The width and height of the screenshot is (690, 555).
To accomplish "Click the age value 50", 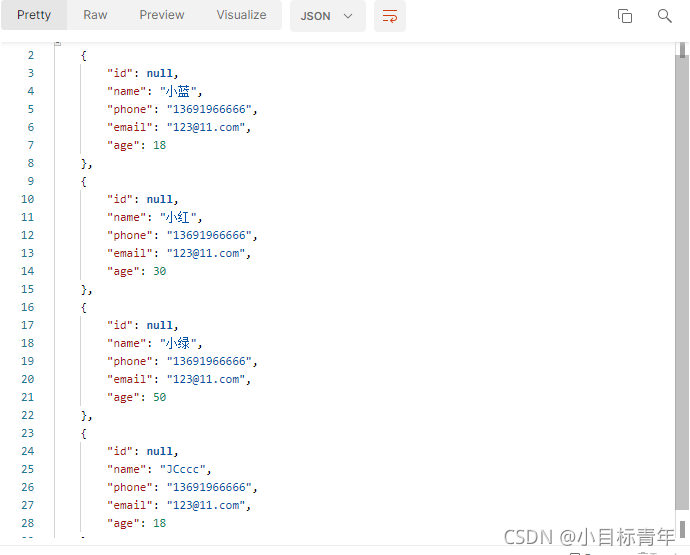I will click(x=159, y=397).
